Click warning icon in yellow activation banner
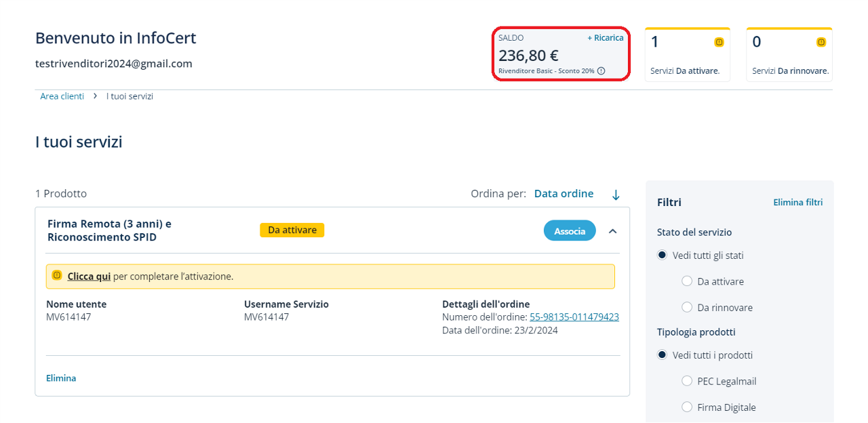 point(57,276)
